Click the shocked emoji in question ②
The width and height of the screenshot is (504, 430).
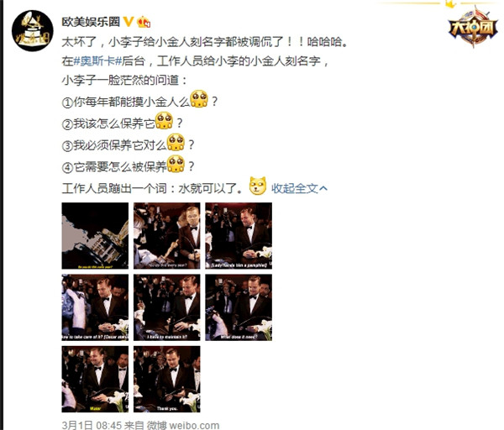(164, 121)
